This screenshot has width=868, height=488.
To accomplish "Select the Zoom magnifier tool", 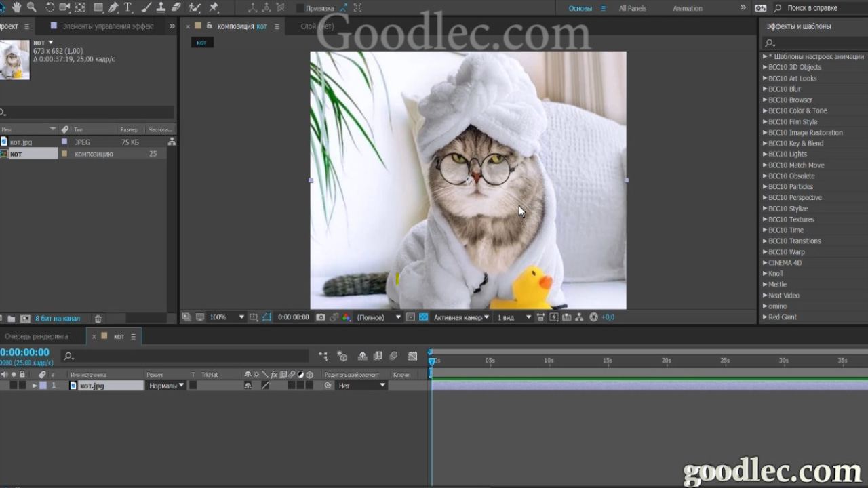I will 31,7.
